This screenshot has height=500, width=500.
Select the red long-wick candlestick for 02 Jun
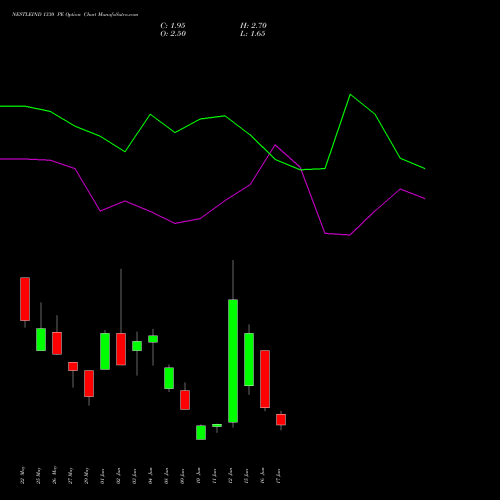point(121,349)
